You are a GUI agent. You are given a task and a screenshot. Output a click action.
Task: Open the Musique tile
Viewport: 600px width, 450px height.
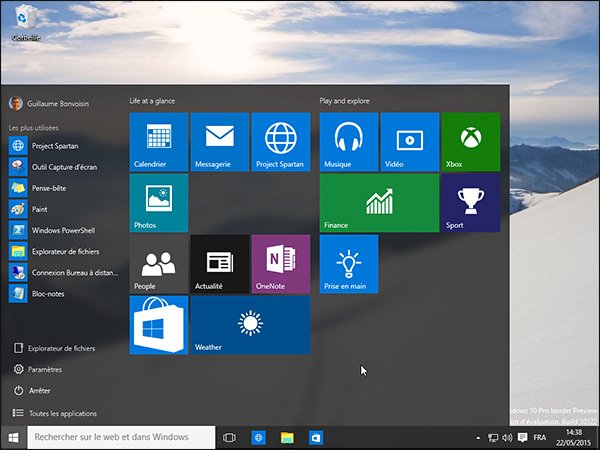point(349,142)
